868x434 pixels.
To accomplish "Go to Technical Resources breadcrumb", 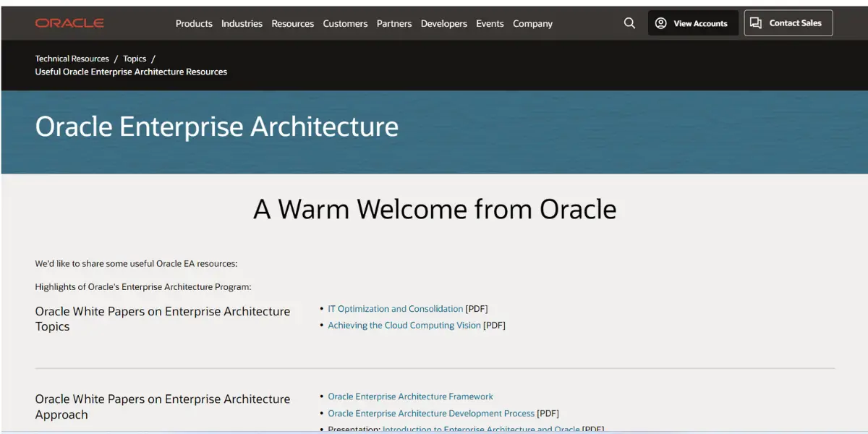I will pyautogui.click(x=72, y=59).
